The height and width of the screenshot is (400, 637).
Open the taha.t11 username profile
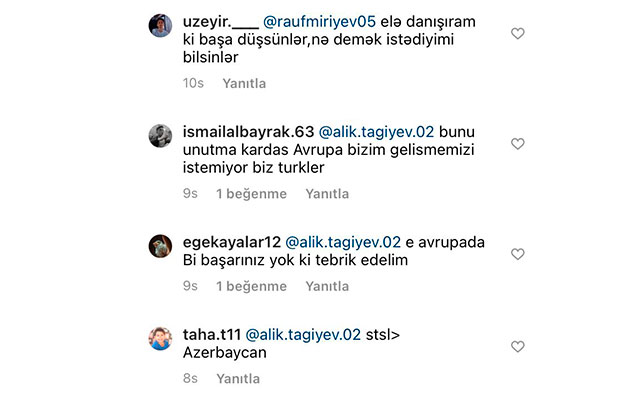click(x=212, y=335)
